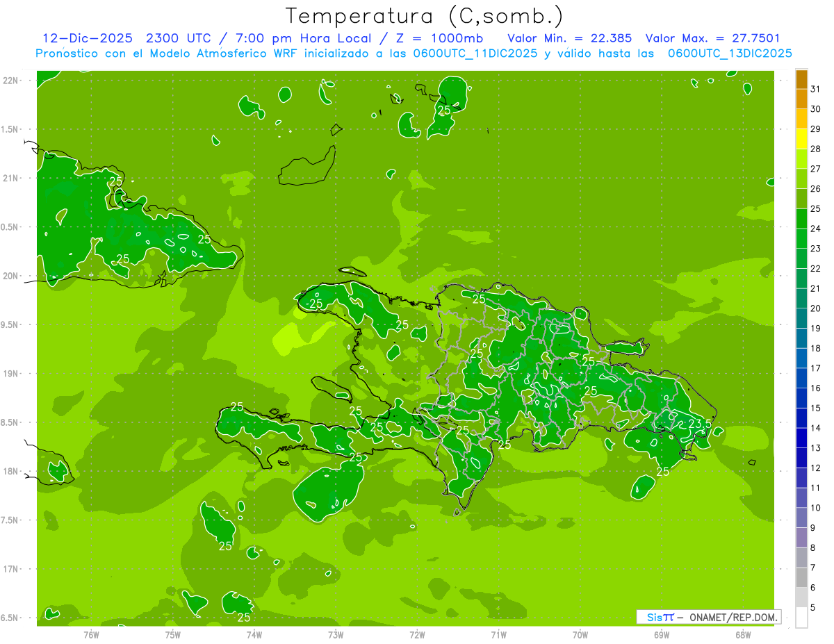Select initialization time "0600UTC_11DIC2025"
This screenshot has width=834, height=644.
point(475,53)
